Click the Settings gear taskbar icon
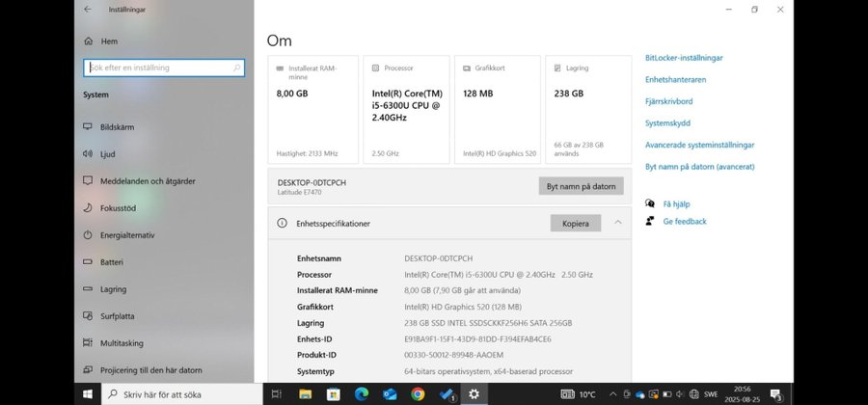Image resolution: width=868 pixels, height=405 pixels. click(475, 394)
